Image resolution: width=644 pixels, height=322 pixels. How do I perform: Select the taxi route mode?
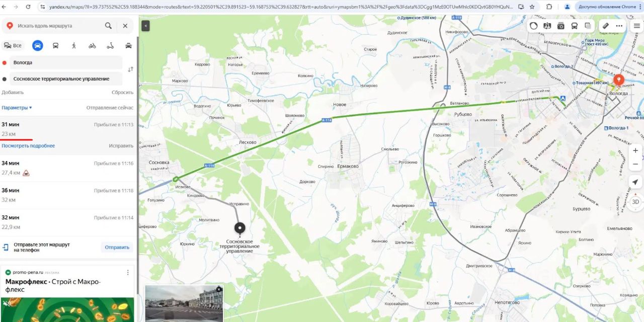pyautogui.click(x=128, y=45)
